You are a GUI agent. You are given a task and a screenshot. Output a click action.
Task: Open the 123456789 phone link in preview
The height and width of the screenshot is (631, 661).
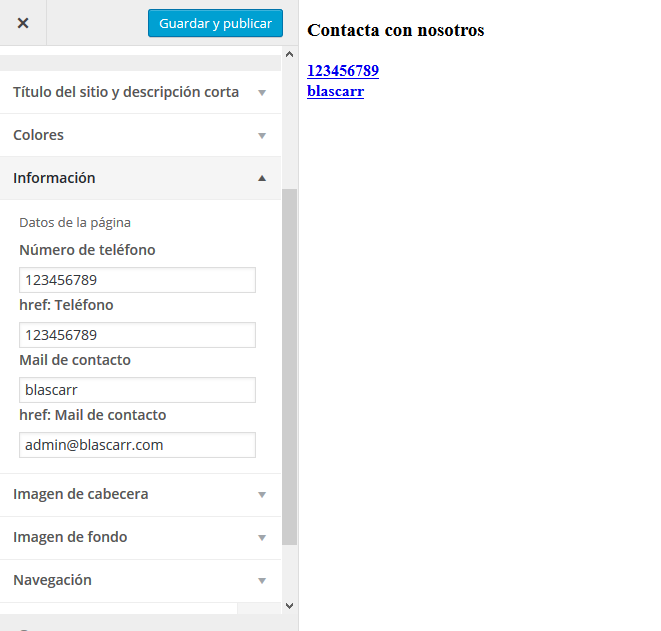point(343,70)
